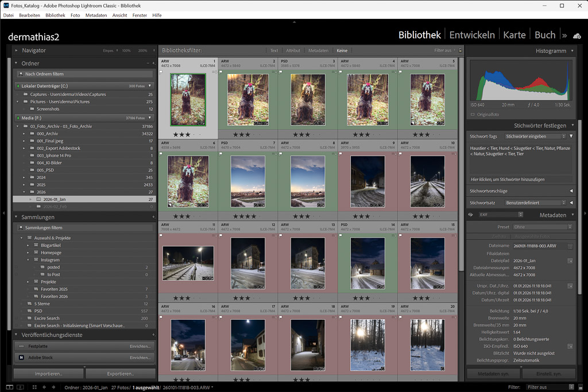
Task: Click the back navigation arrow in the toolbar
Action: click(x=44, y=387)
